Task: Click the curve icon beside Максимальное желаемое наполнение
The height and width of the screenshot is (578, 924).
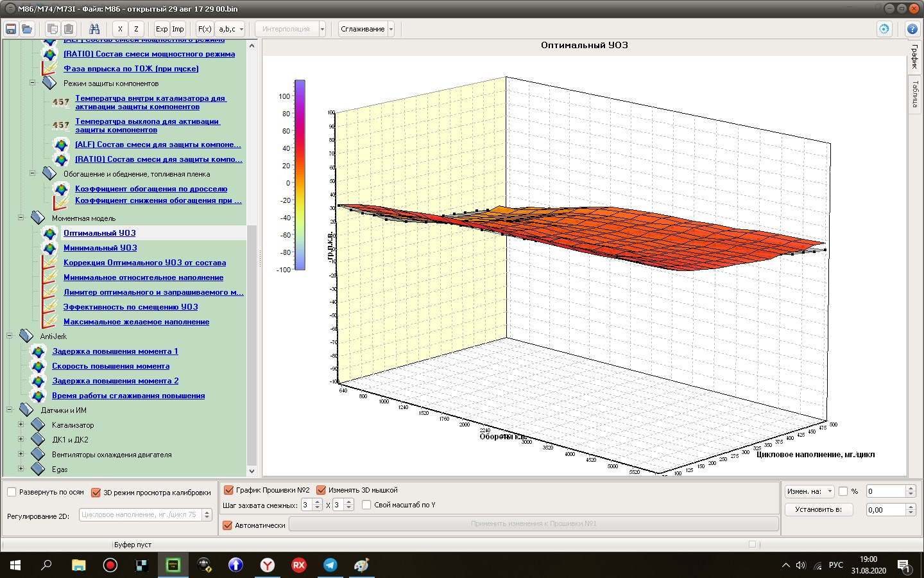Action: point(50,322)
